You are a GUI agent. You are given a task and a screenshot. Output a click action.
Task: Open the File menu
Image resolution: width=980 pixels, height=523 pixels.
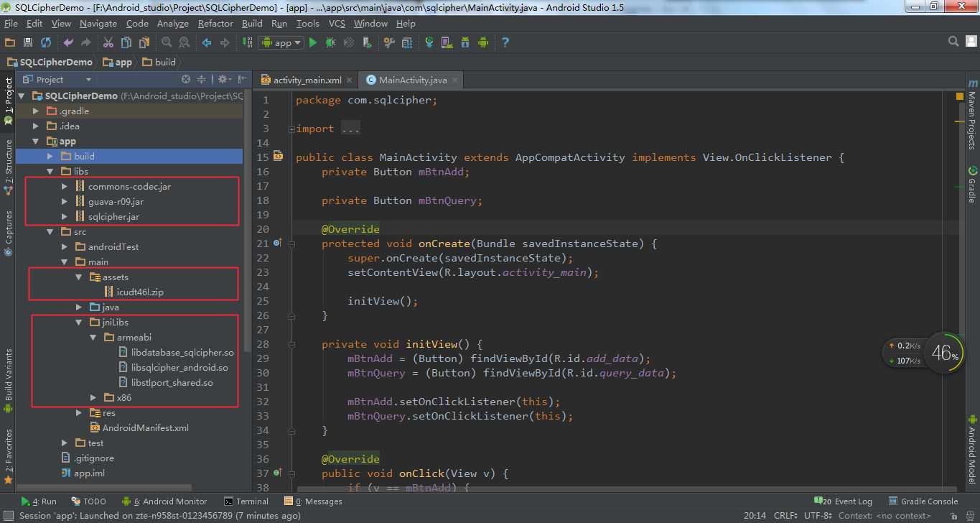[x=11, y=23]
